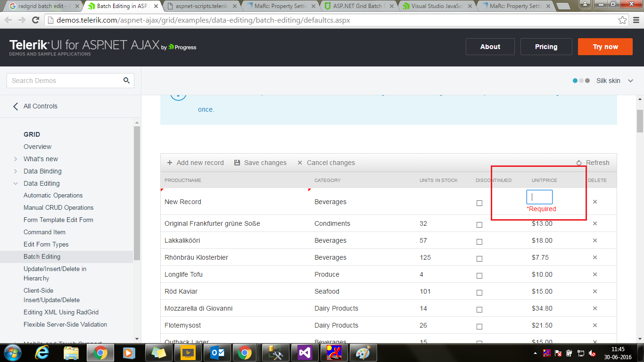This screenshot has width=644, height=362.
Task: Click the About button
Action: tap(490, 47)
